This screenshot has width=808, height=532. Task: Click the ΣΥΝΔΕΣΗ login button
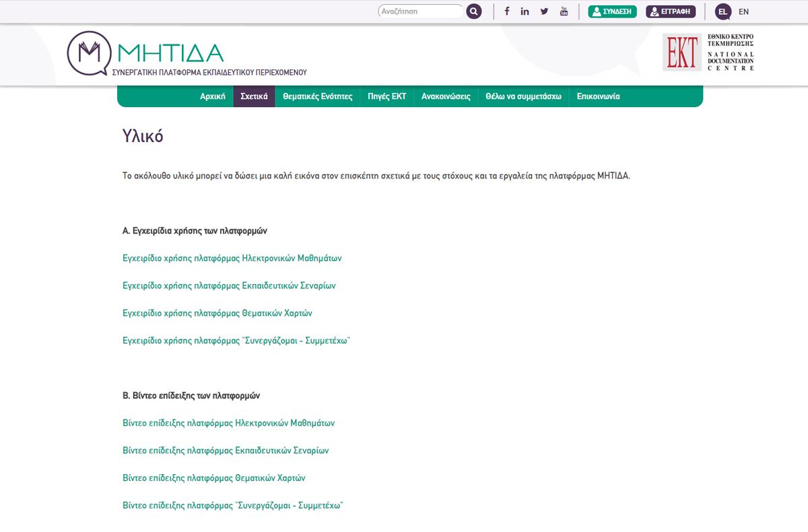(612, 11)
